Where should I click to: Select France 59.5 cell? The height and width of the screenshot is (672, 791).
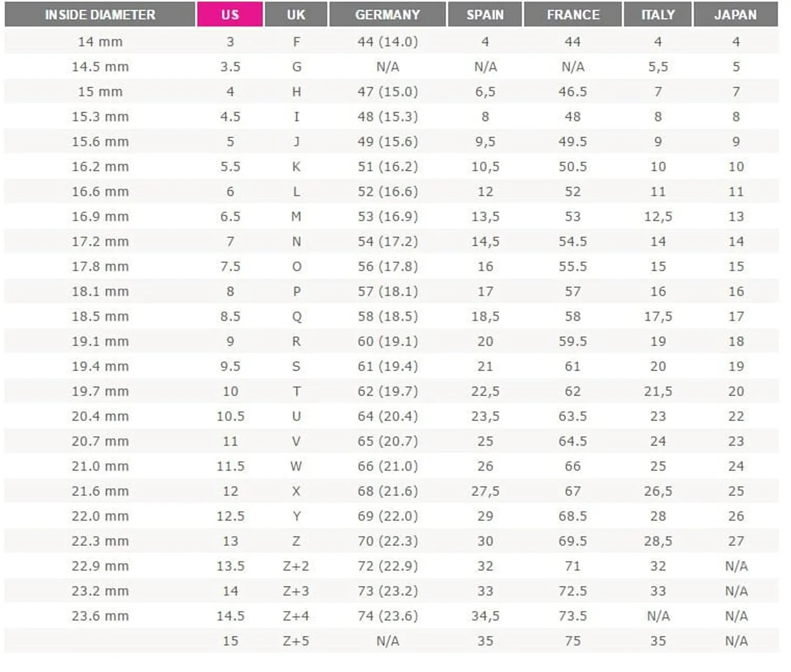click(x=573, y=342)
